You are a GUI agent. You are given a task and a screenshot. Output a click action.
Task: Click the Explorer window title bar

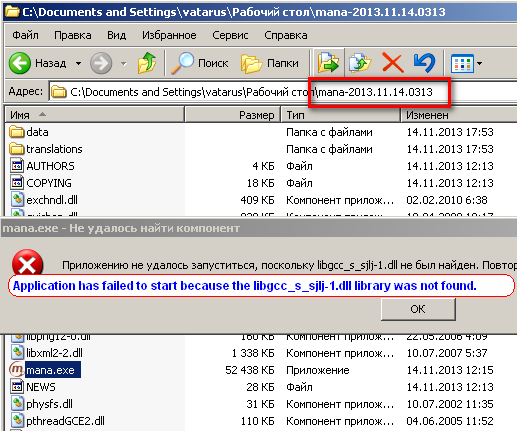[260, 12]
